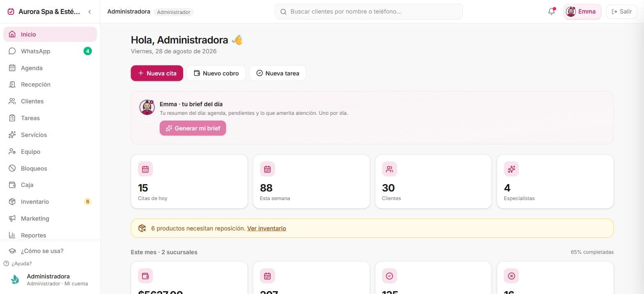Viewport: 644px width, 294px height.
Task: Click the X circle icon on the cancelled card
Action: click(511, 276)
